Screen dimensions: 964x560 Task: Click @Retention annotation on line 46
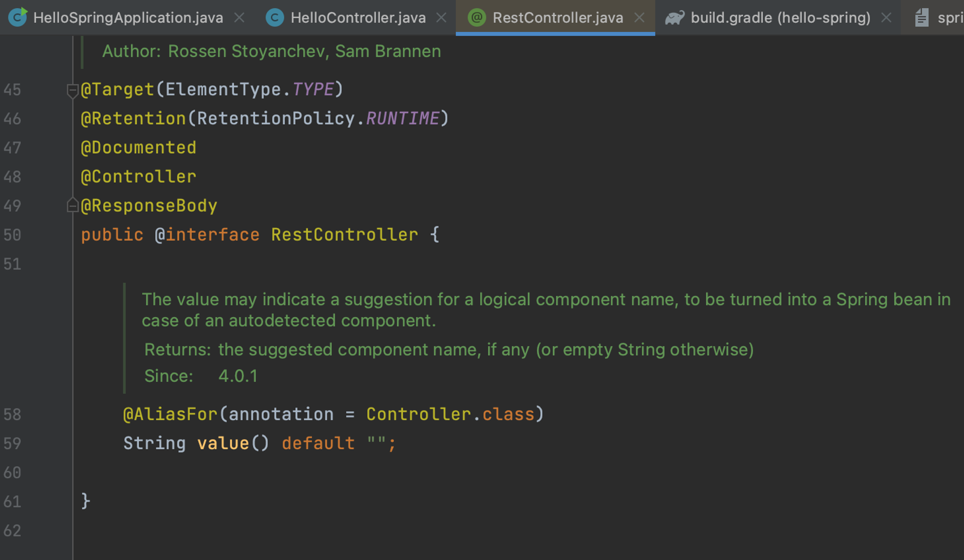(x=133, y=119)
